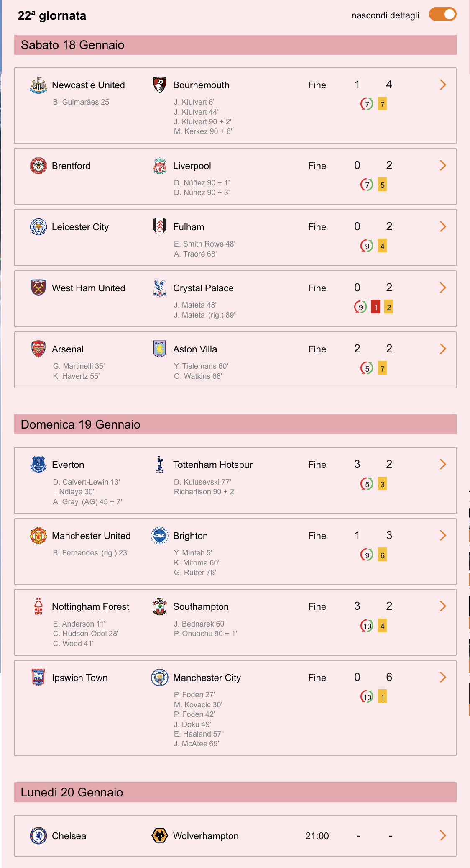Viewport: 470px width, 868px height.
Task: Select the Sabato 18 Gennaio header
Action: 235,45
